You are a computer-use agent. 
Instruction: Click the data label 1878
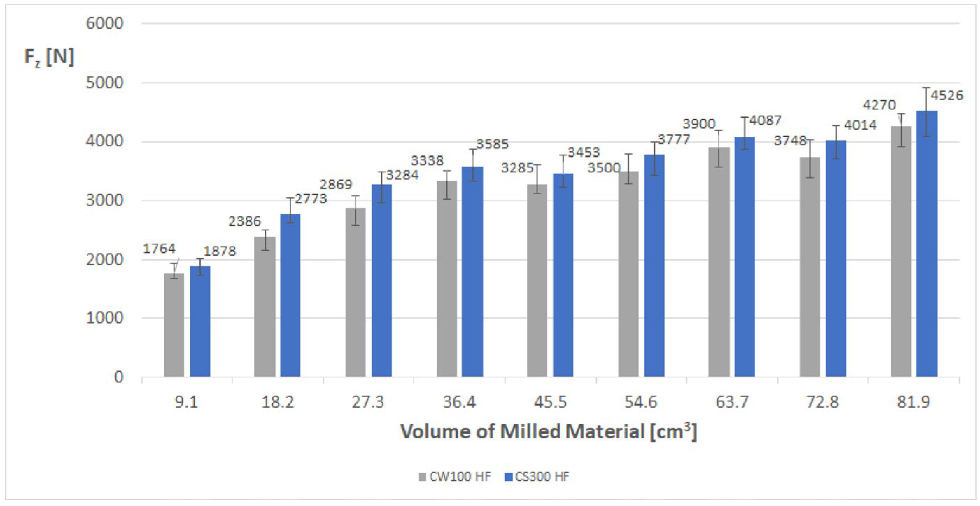219,251
